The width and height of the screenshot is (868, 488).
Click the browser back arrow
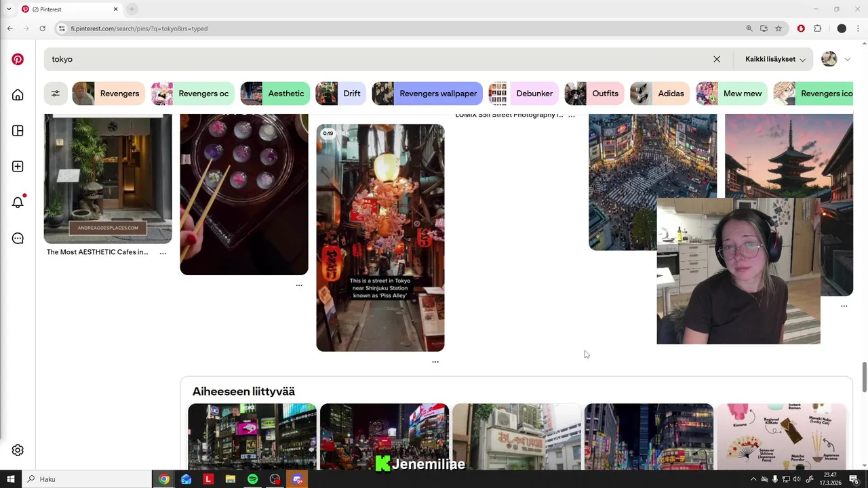coord(9,28)
